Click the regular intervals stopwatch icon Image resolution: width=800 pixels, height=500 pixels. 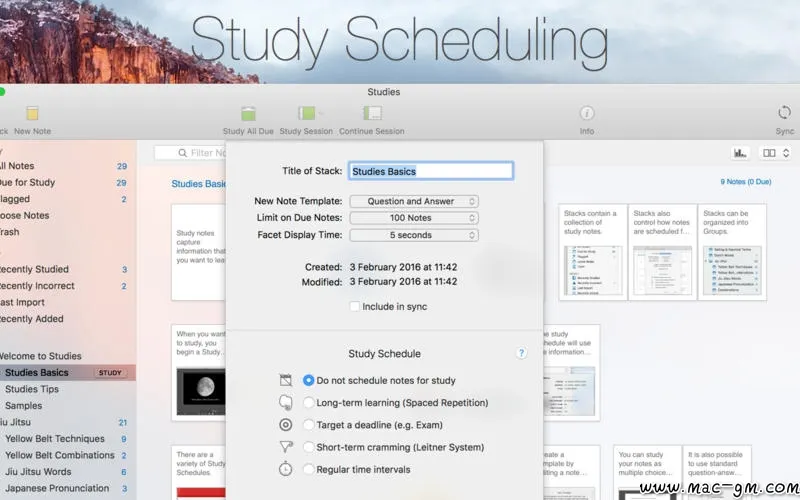pyautogui.click(x=286, y=469)
